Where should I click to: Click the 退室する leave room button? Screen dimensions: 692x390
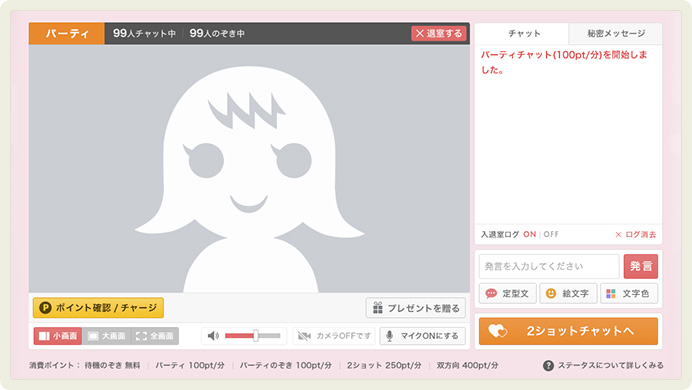click(x=439, y=34)
